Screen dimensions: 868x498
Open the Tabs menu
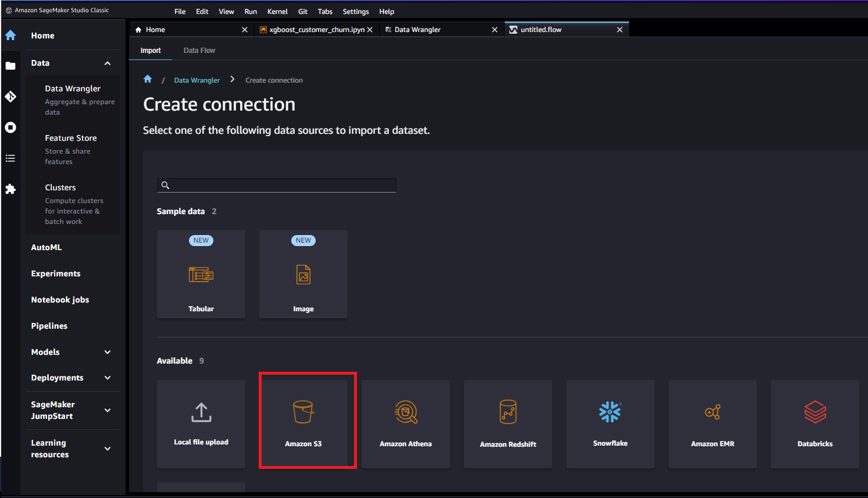click(325, 12)
